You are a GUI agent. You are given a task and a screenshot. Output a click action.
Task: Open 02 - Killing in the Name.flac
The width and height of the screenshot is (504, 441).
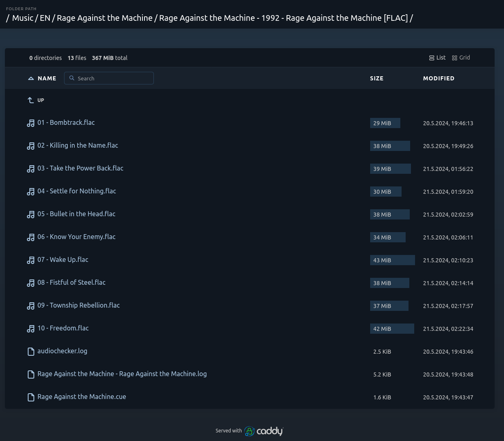point(78,145)
